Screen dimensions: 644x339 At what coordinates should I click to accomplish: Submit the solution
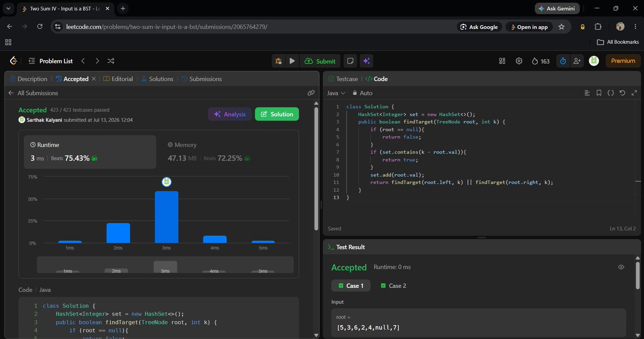(320, 61)
